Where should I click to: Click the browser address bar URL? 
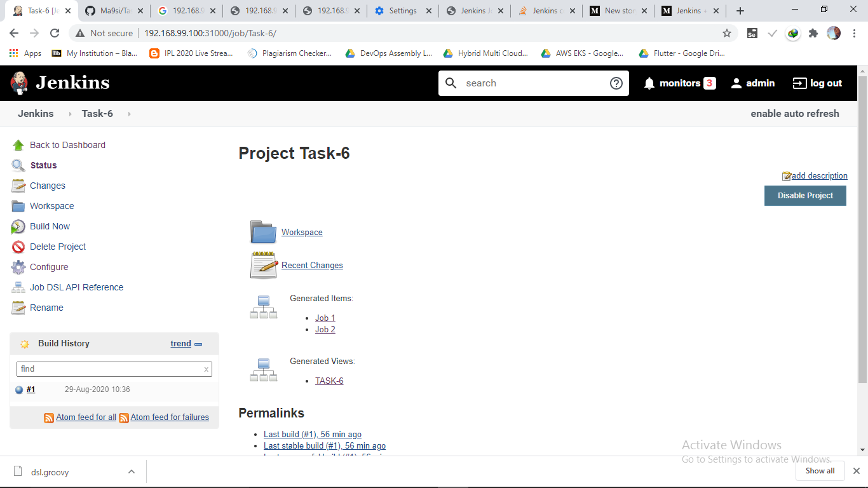(210, 33)
